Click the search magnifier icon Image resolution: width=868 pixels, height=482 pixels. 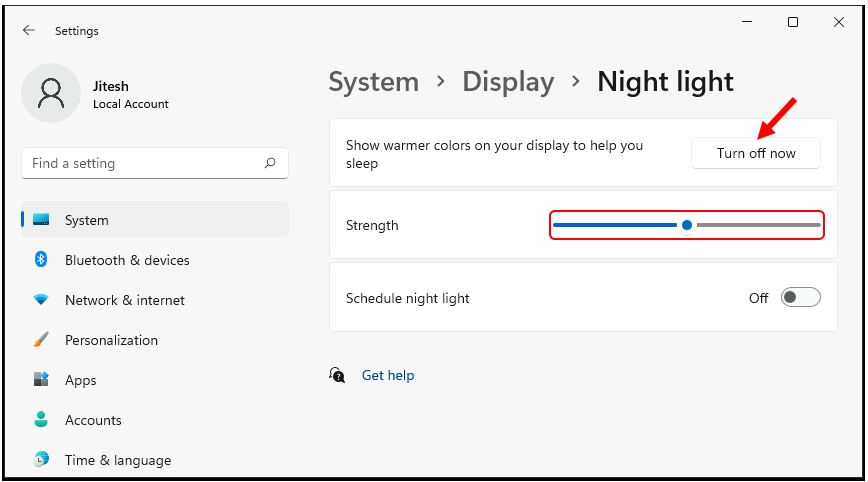pyautogui.click(x=270, y=163)
